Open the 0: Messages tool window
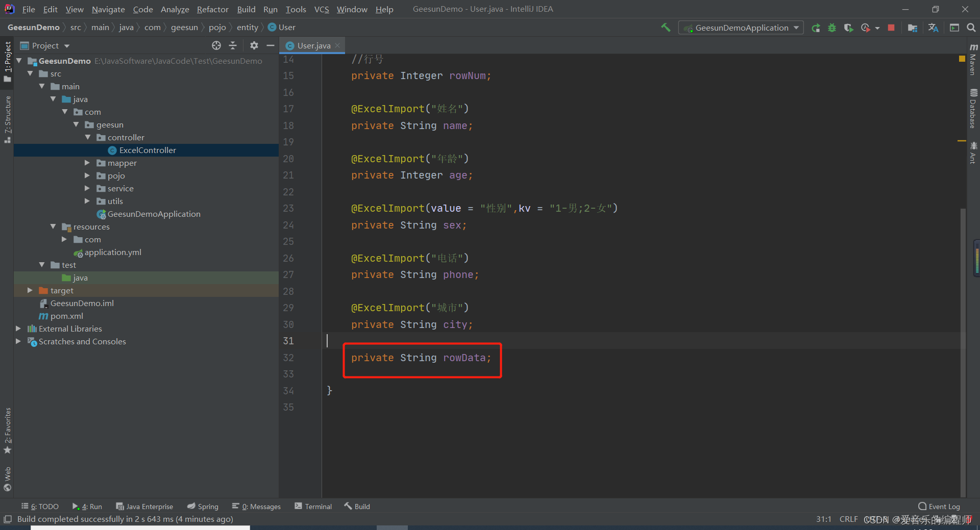 point(256,507)
